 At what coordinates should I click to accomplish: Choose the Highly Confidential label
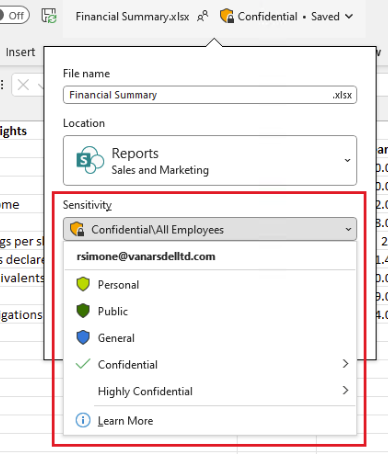pyautogui.click(x=210, y=391)
